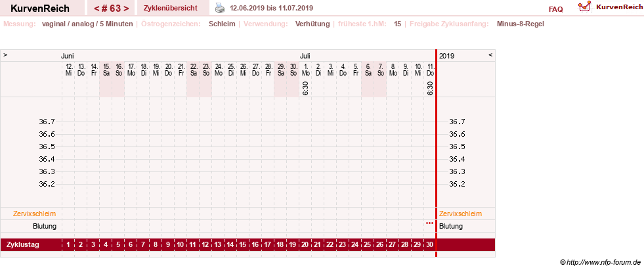Click the left Blutung row label
Image resolution: width=644 pixels, height=270 pixels.
[45, 226]
